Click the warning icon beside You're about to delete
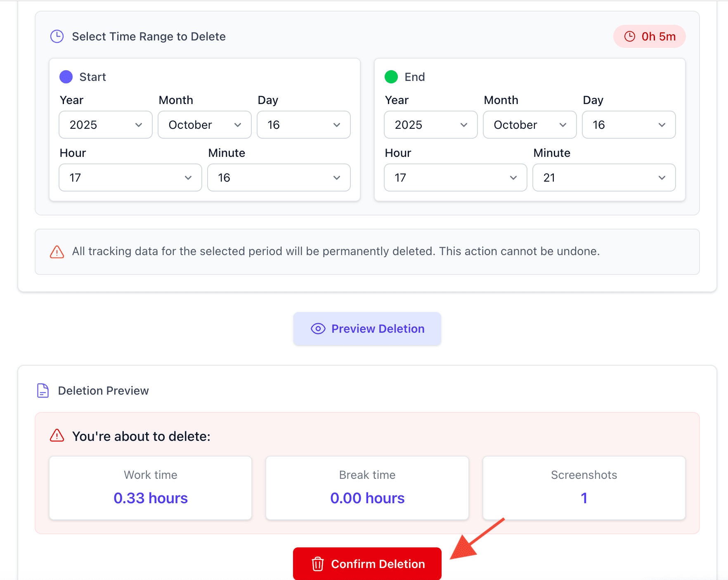The image size is (728, 580). coord(57,436)
